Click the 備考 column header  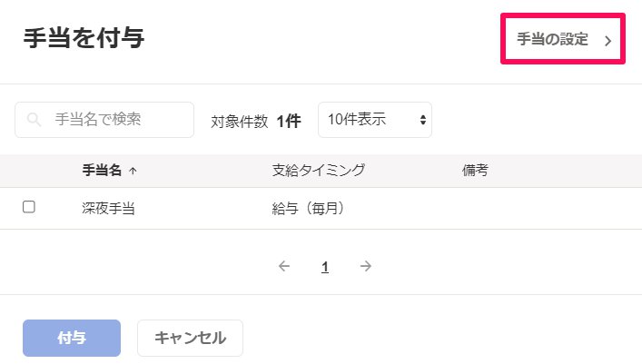click(475, 170)
